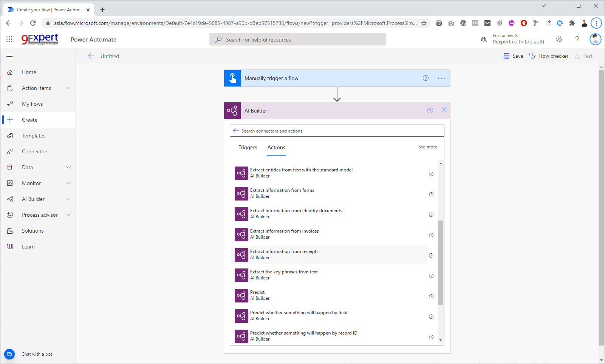Expand the Monitor section
The image size is (605, 364).
click(x=68, y=183)
